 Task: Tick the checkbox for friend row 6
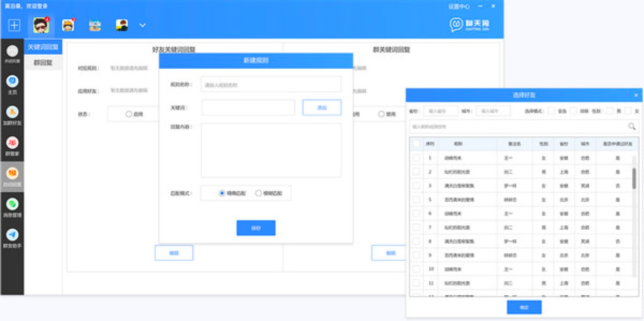pos(416,213)
